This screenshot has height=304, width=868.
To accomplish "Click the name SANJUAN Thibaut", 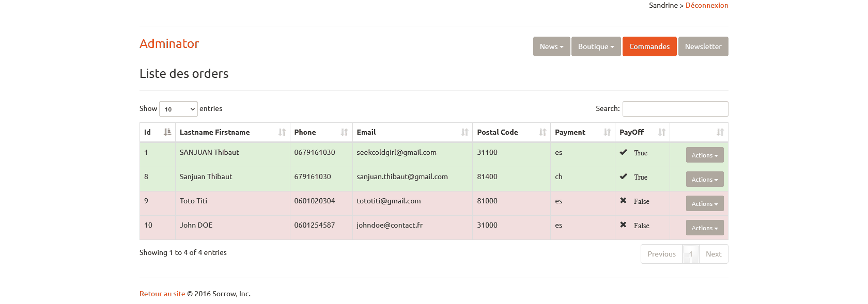I will pyautogui.click(x=210, y=152).
